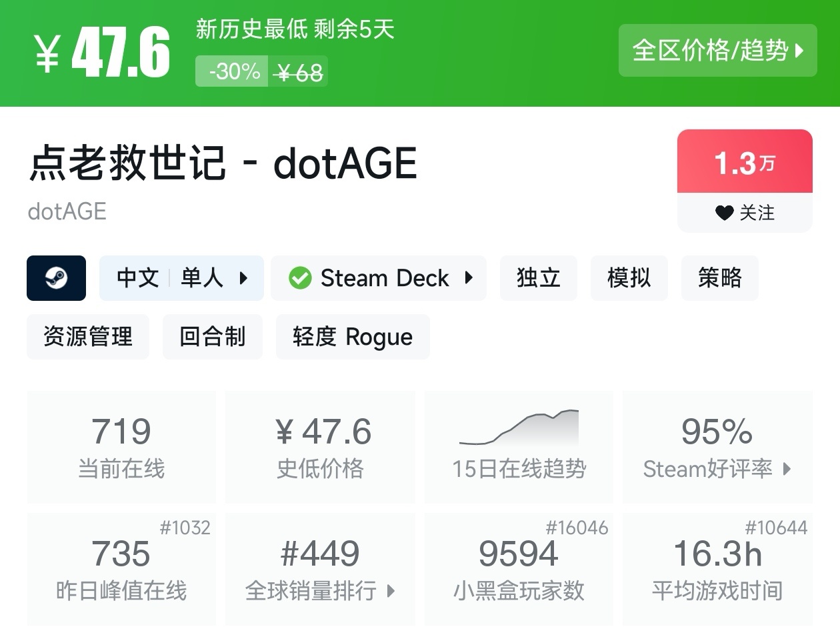
Task: Tap the 回合制 tag
Action: [212, 337]
